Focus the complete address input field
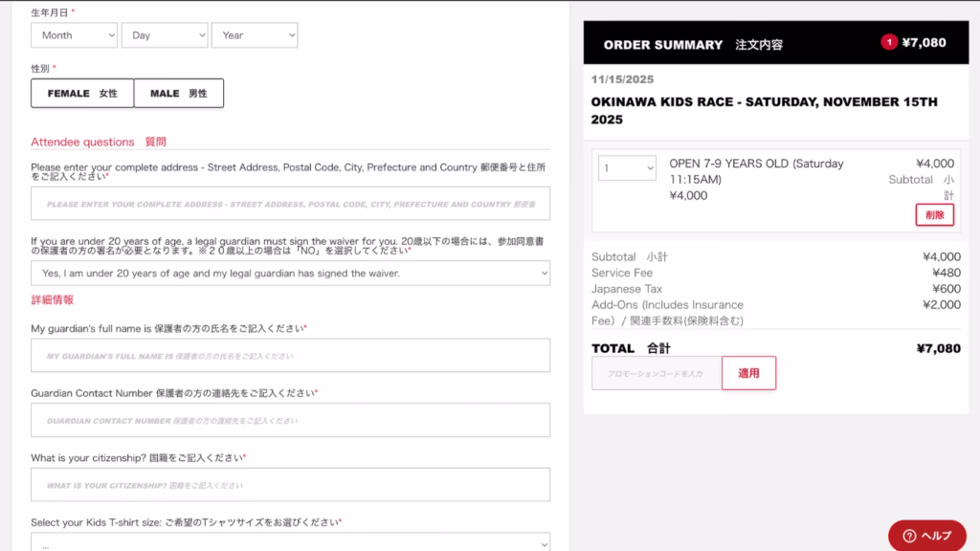This screenshot has height=551, width=980. [291, 204]
